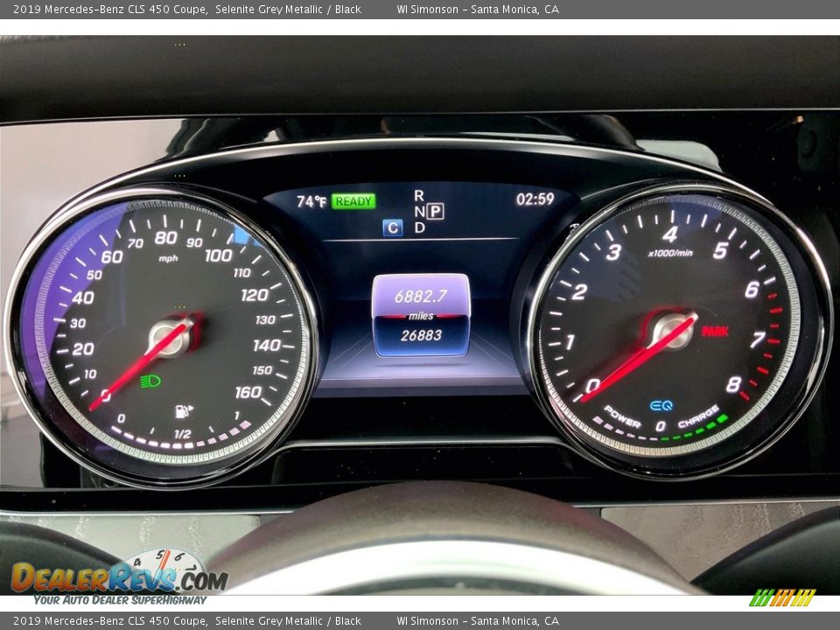Click the miles unit label
The image size is (840, 630).
[421, 316]
